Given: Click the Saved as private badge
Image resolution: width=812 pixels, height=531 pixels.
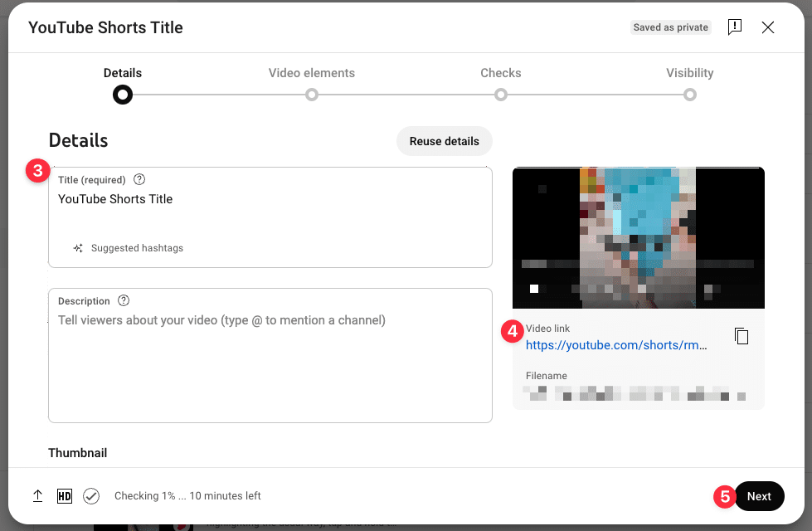Looking at the screenshot, I should click(671, 27).
